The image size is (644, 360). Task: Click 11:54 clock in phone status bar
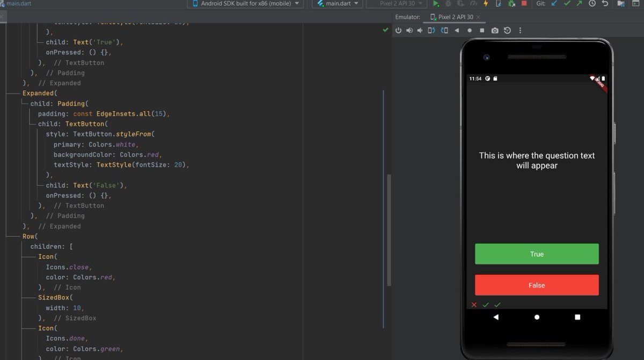pos(475,78)
